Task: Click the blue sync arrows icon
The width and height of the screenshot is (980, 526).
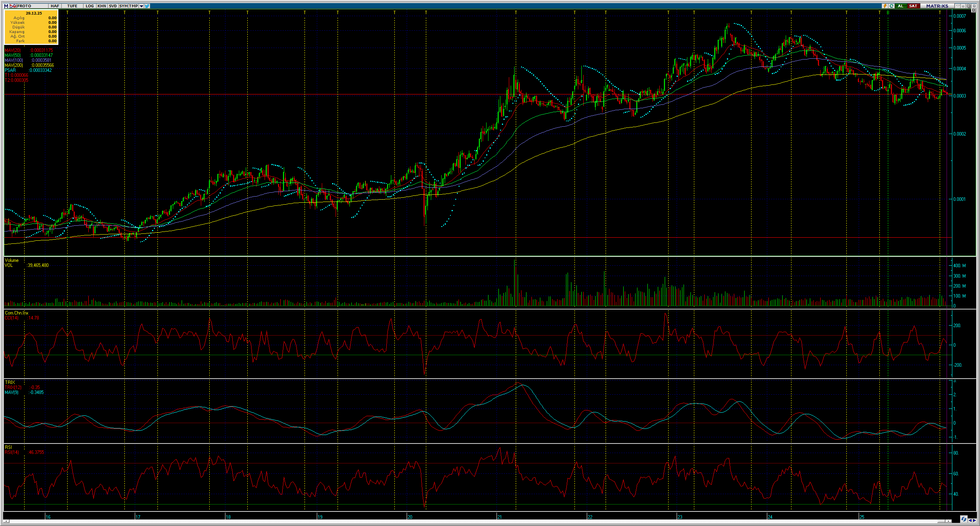Action: tap(964, 519)
